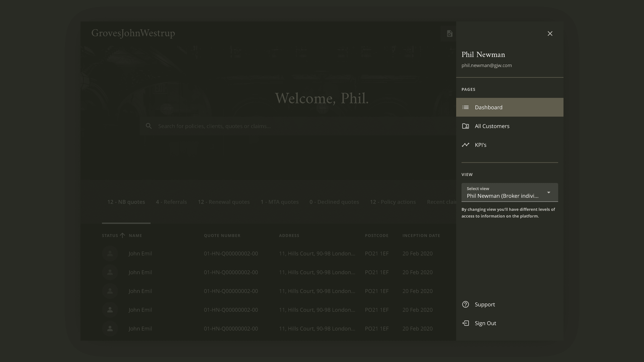Click the Status sort arrow icon
Viewport: 644px width, 362px height.
(122, 235)
